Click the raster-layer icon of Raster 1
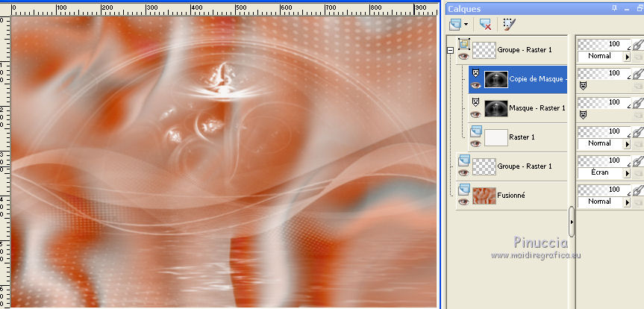This screenshot has width=644, height=309. 475,131
